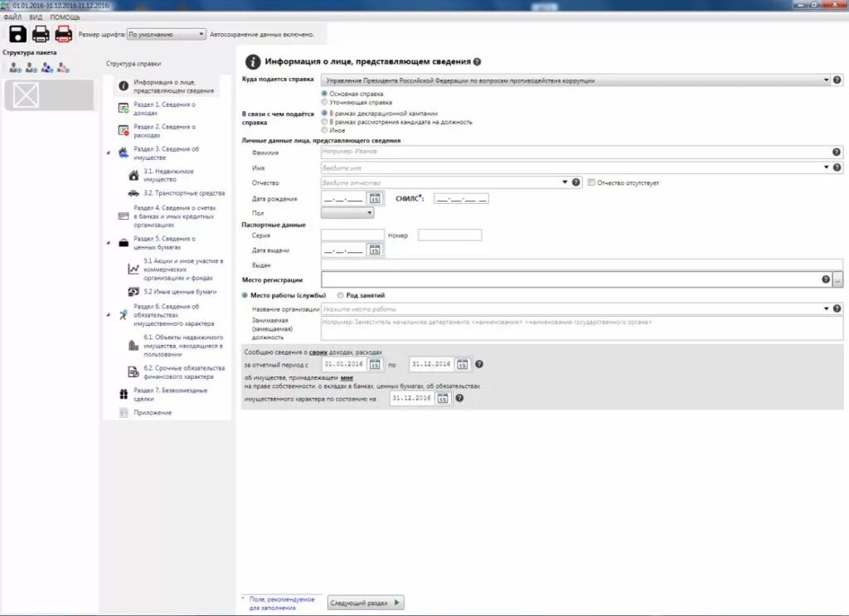Viewport: 849px width, 616px height.
Task: Open calendar for passport Дата выдачи
Action: click(x=375, y=250)
